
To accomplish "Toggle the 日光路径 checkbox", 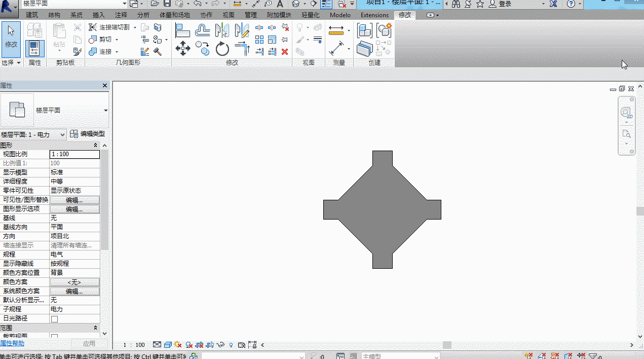I will [55, 319].
